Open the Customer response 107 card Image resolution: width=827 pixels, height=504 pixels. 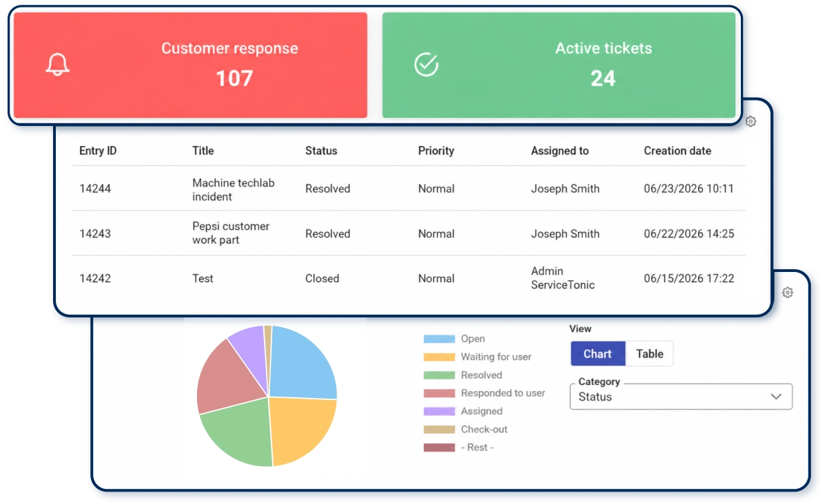190,65
